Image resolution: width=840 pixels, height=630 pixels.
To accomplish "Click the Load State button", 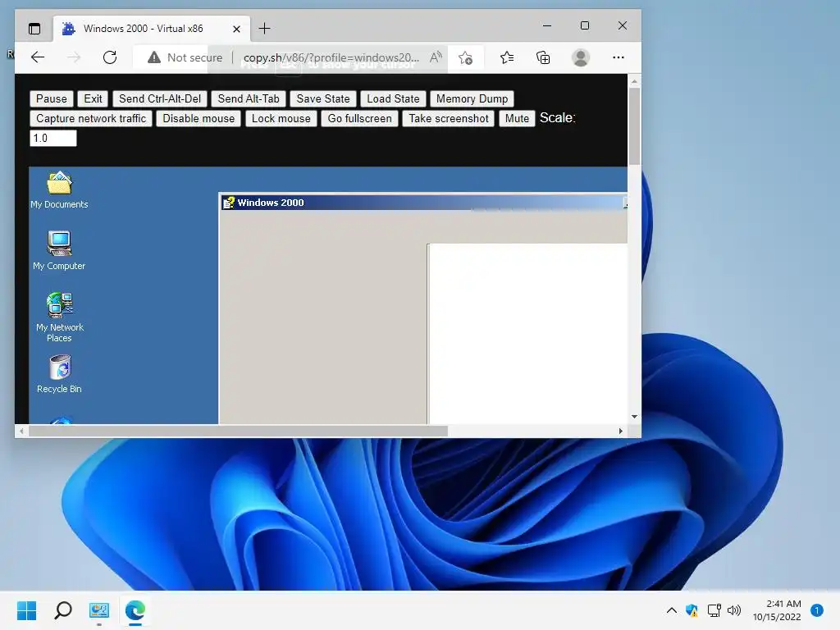I will 393,98.
